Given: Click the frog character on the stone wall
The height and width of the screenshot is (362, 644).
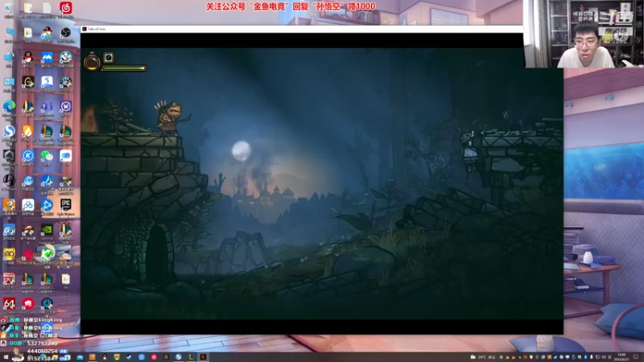Looking at the screenshot, I should [171, 117].
